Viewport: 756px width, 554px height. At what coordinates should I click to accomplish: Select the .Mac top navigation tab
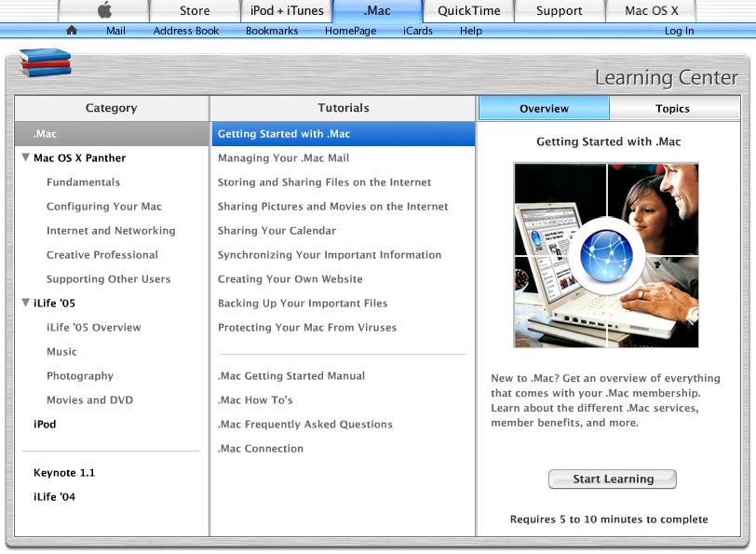pyautogui.click(x=377, y=10)
